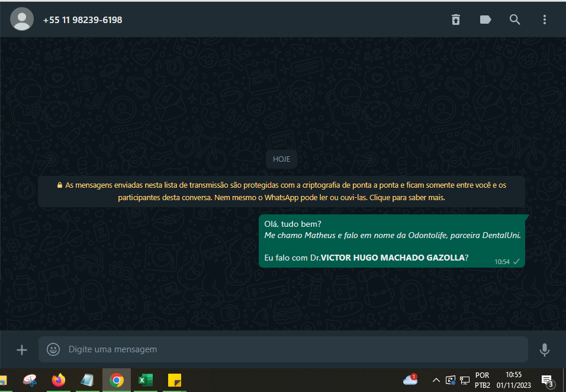The width and height of the screenshot is (566, 392).
Task: Open the contact's profile picture avatar
Action: click(22, 19)
